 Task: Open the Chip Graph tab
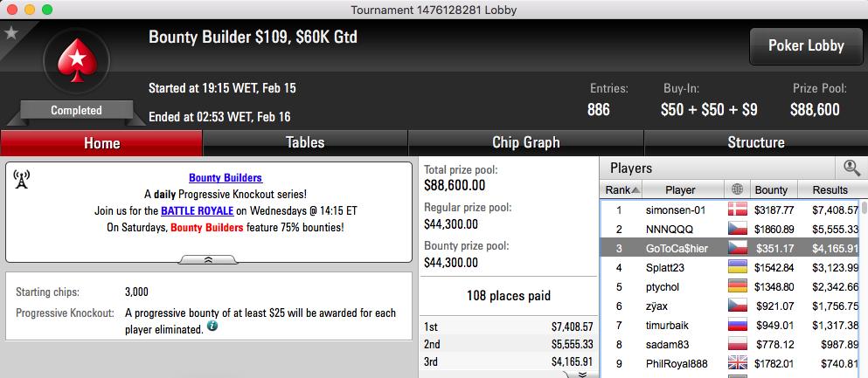526,143
